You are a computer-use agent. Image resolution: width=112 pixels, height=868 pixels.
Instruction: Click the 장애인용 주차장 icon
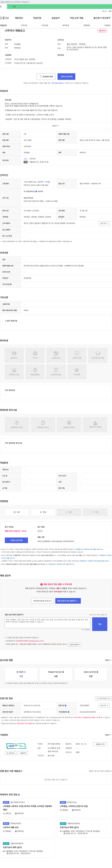click(x=17, y=425)
